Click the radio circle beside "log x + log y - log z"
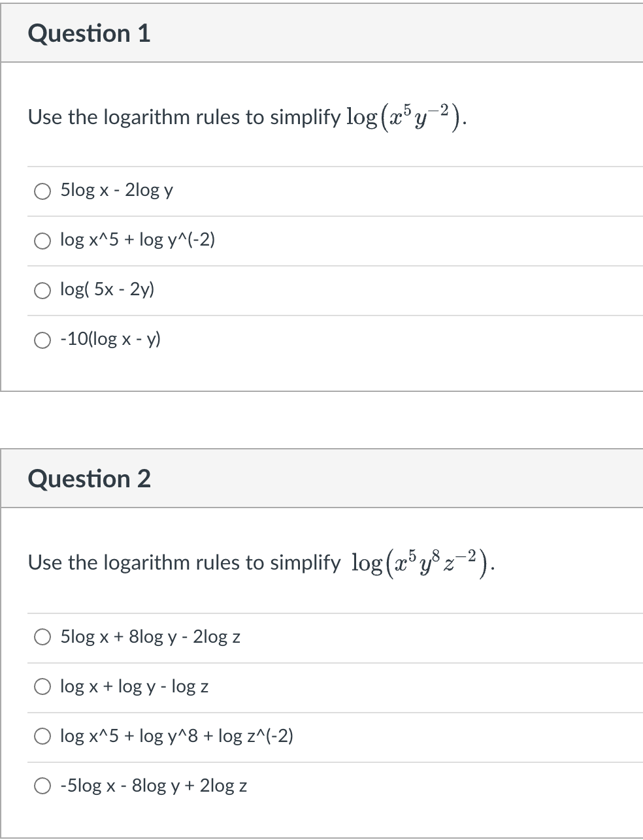Viewport: 643px width, 840px height. [42, 687]
